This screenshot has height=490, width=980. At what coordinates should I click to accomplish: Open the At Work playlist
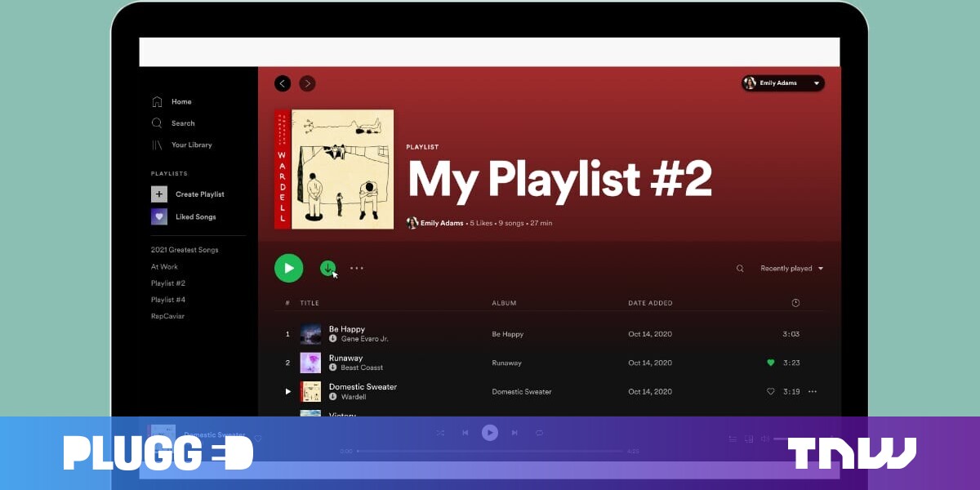[x=164, y=266]
